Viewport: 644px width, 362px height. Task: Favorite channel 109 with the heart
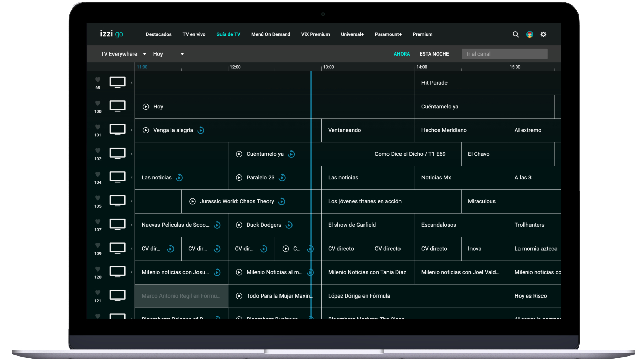(98, 245)
